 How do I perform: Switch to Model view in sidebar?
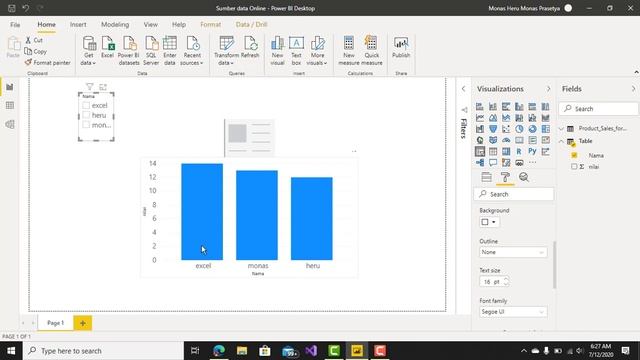coord(10,124)
